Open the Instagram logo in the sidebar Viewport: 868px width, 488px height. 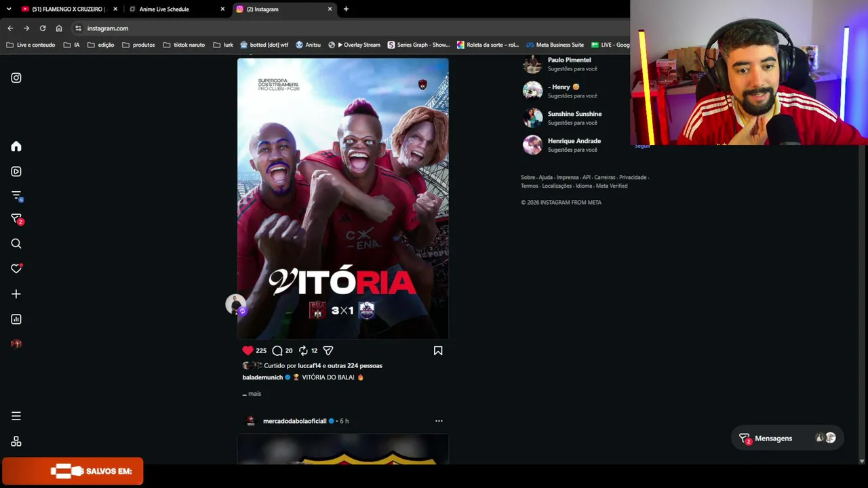pos(16,78)
